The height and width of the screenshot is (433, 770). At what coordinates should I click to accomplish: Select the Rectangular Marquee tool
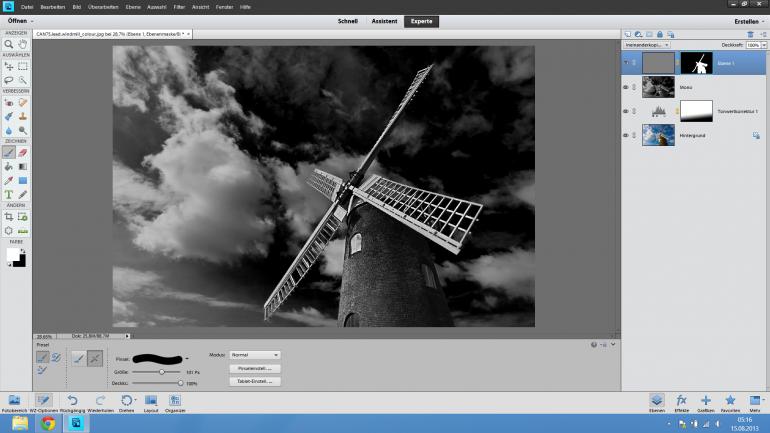click(23, 66)
